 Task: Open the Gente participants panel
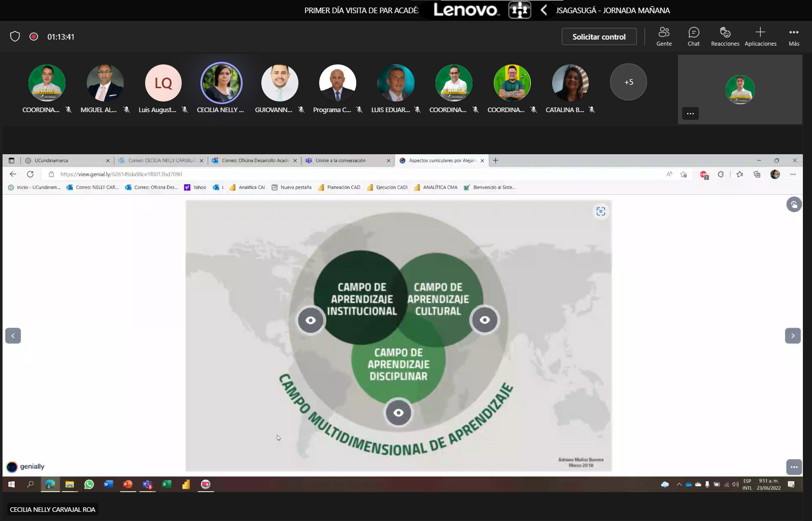tap(664, 37)
